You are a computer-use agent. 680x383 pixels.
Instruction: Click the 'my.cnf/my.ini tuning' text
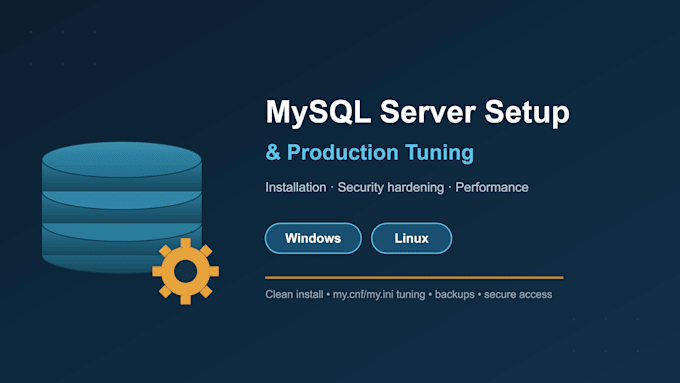click(x=379, y=295)
